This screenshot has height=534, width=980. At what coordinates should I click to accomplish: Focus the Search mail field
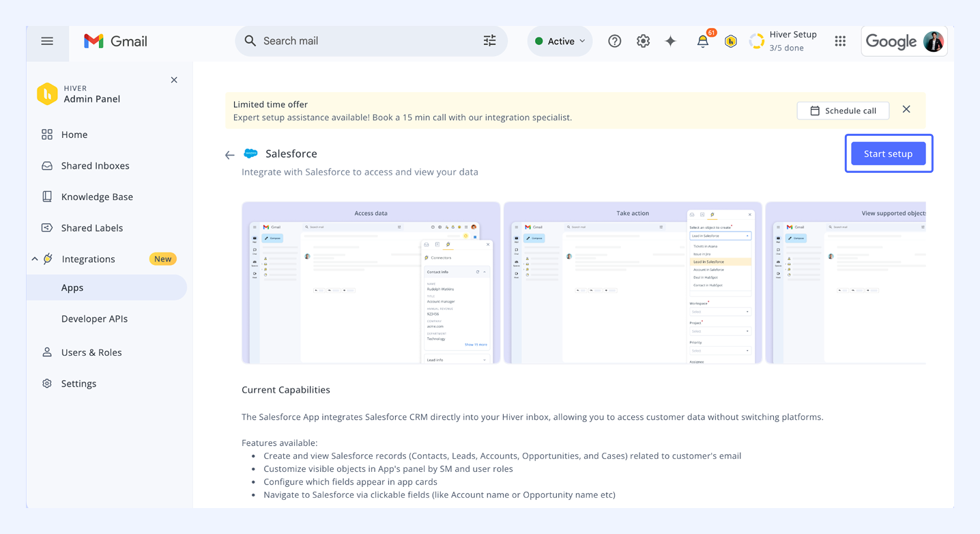(x=371, y=41)
